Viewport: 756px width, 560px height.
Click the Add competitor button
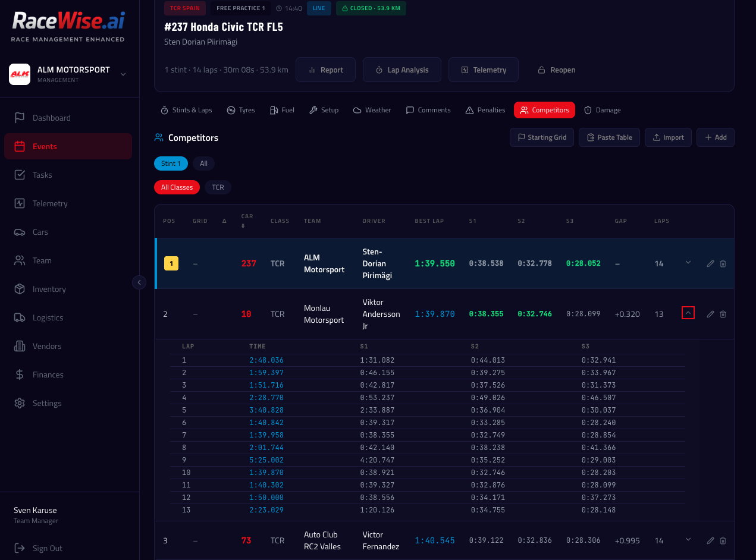tap(716, 137)
